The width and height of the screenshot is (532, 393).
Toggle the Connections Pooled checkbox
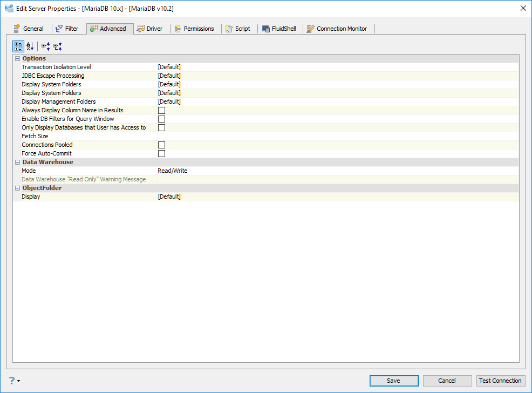(x=161, y=145)
